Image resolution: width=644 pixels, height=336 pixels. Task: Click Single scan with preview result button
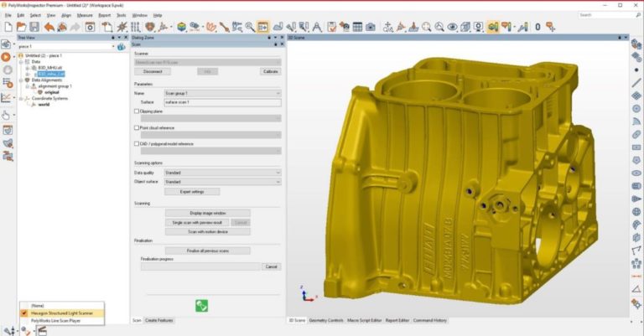pyautogui.click(x=197, y=222)
